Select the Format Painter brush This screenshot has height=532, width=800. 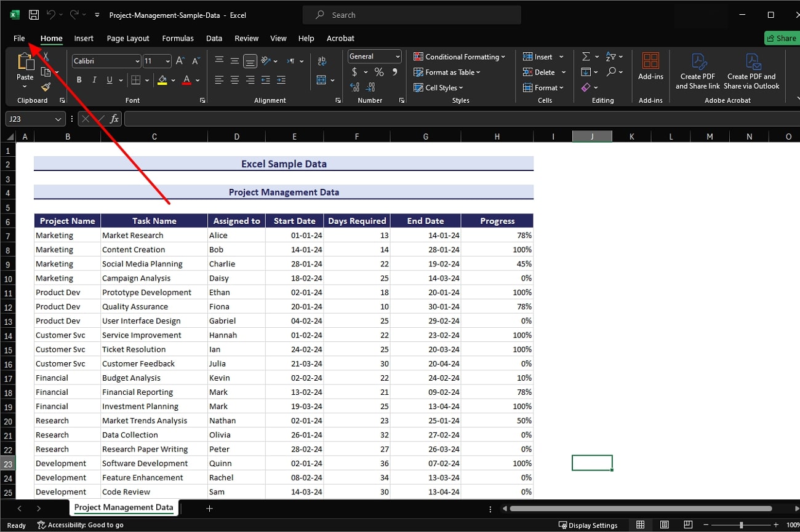pos(46,87)
